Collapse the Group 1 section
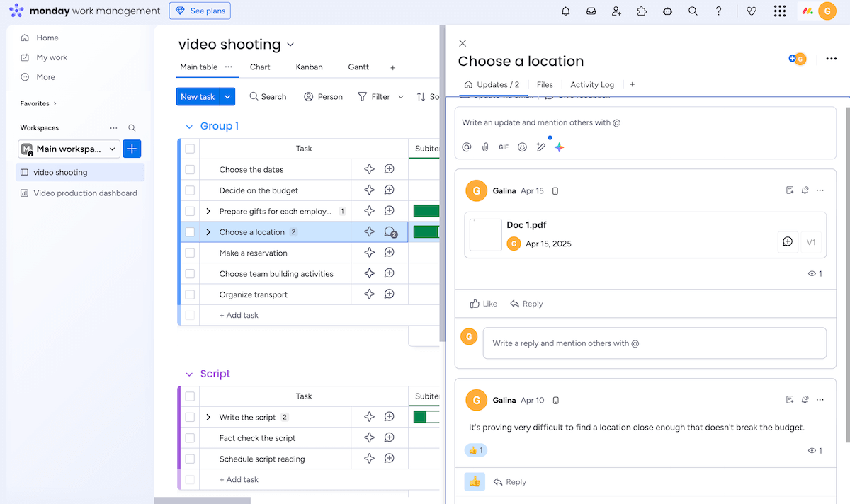This screenshot has width=850, height=504. pos(188,125)
